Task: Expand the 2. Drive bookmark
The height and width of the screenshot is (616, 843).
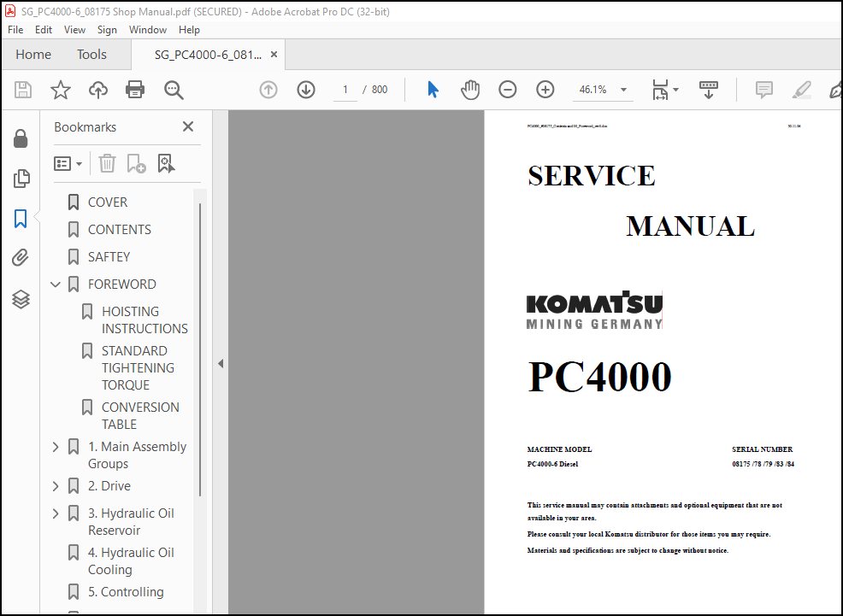Action: 56,486
